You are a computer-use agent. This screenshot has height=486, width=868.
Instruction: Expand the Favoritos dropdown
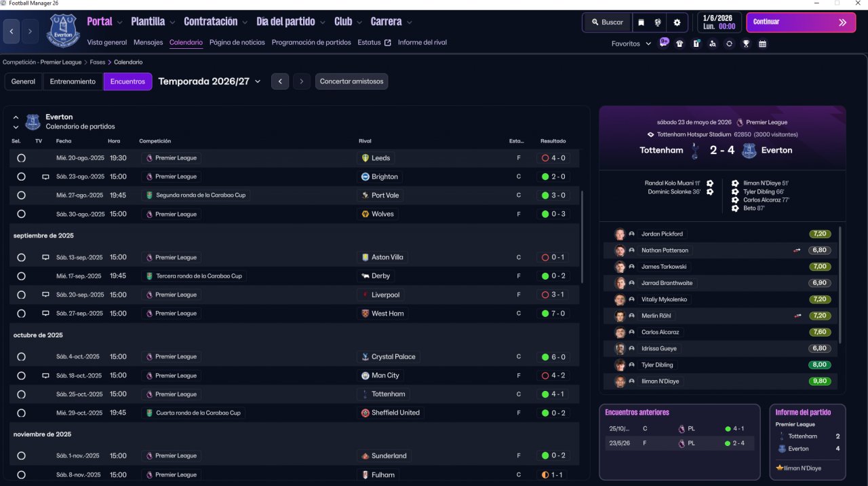(x=631, y=43)
